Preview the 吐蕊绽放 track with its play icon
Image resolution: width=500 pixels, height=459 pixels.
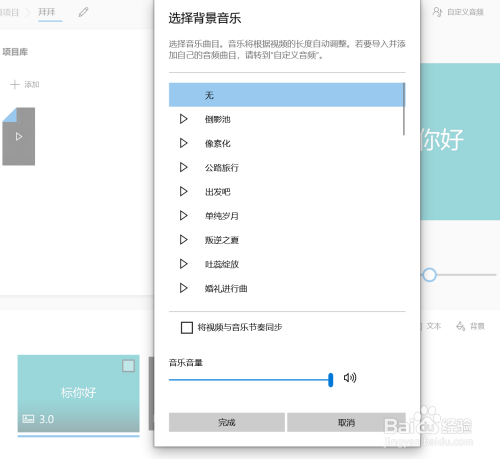tap(183, 264)
